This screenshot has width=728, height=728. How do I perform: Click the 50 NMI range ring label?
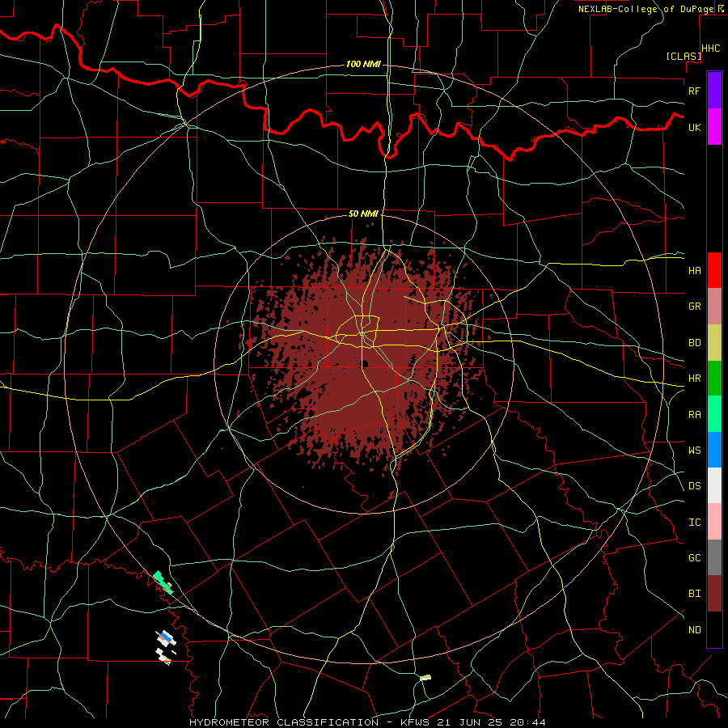(363, 214)
